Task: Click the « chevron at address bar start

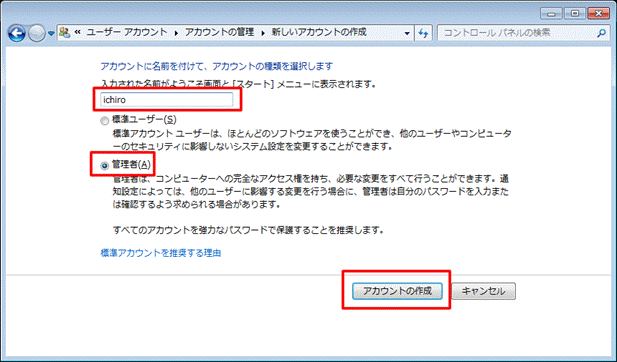Action: click(78, 33)
